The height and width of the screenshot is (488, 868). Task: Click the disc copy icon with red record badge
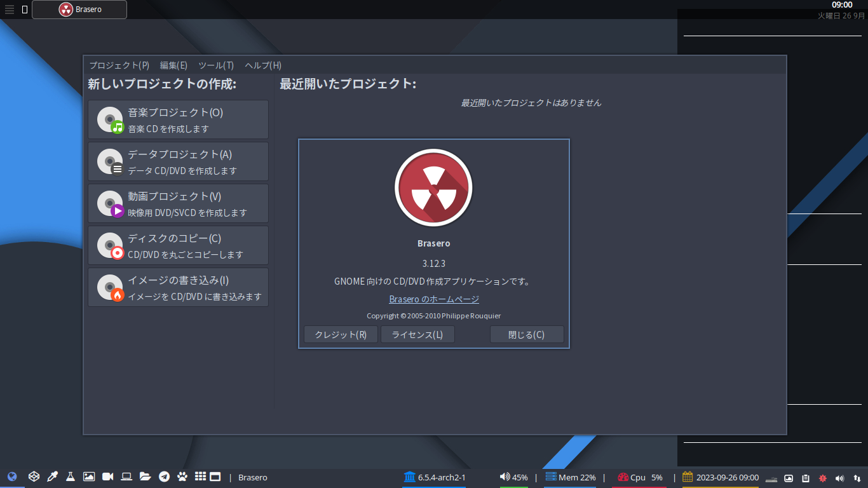[110, 245]
